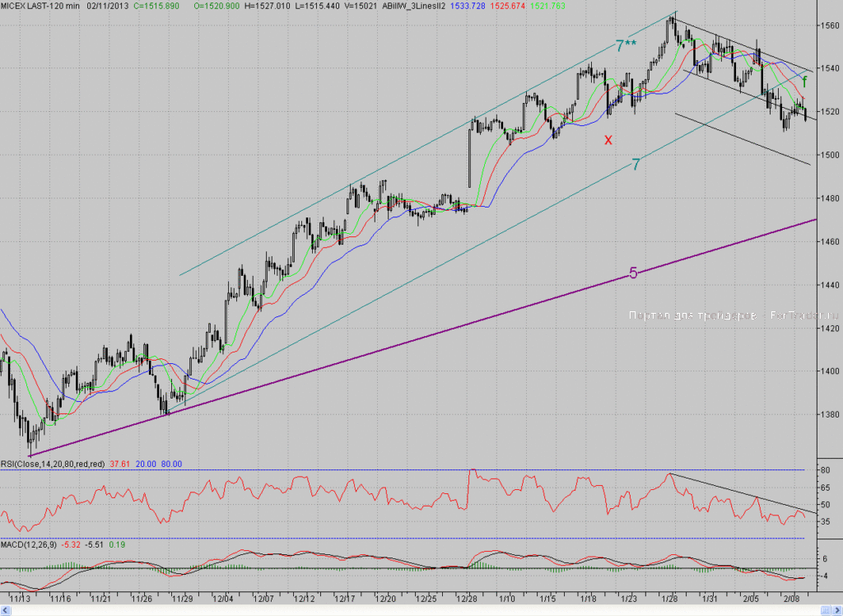The width and height of the screenshot is (843, 616).
Task: Click the blue 1533.728 indicator value
Action: (x=468, y=6)
